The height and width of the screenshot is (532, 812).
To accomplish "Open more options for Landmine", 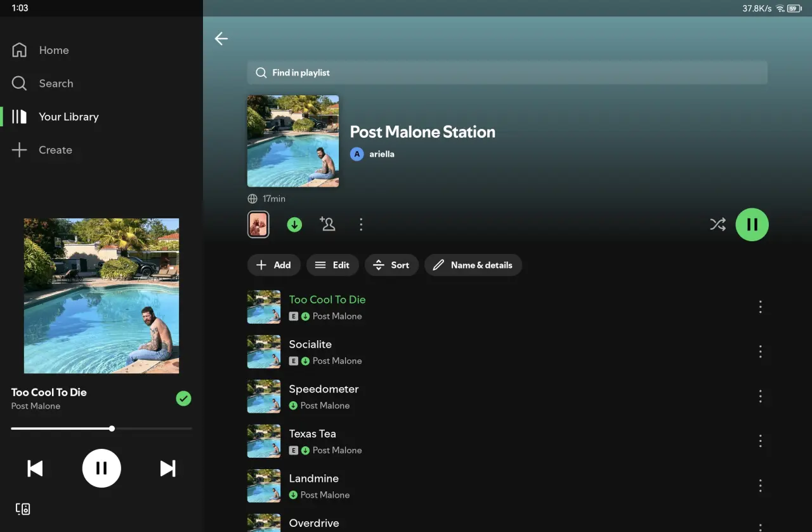I will [760, 486].
